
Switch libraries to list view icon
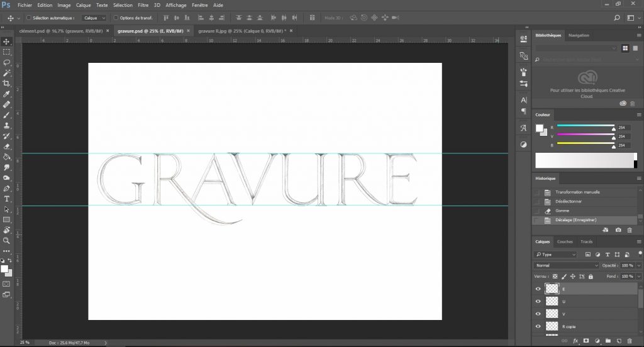[635, 48]
